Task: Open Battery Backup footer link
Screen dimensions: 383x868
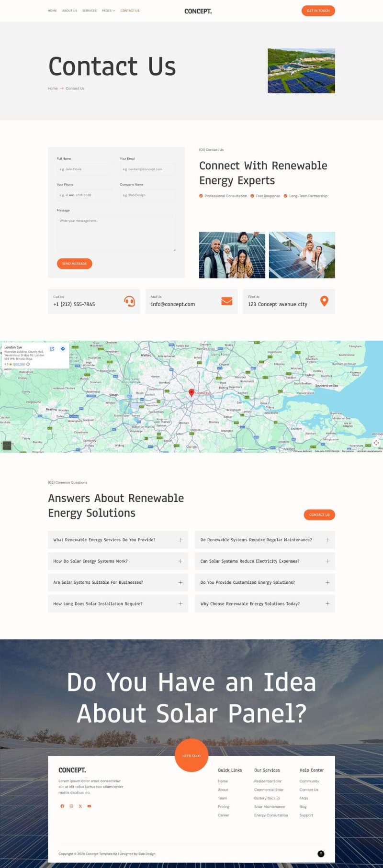Action: [x=267, y=798]
